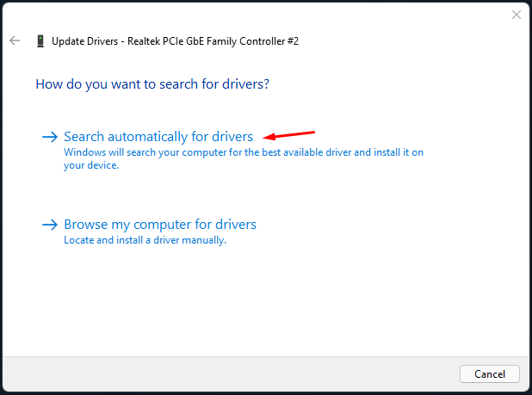Click the back arrow in the title bar
This screenshot has width=532, height=395.
click(14, 40)
